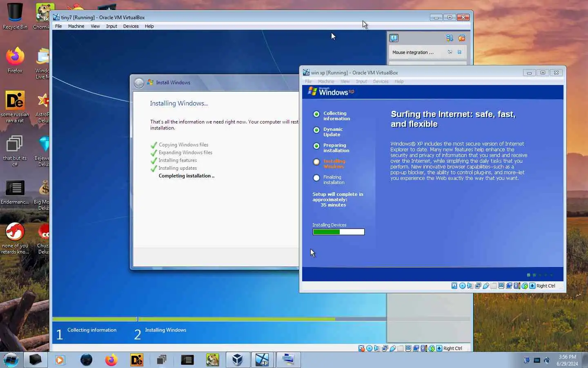This screenshot has width=588, height=368.
Task: Click 'Installing updates' checklist item
Action: coord(178,168)
